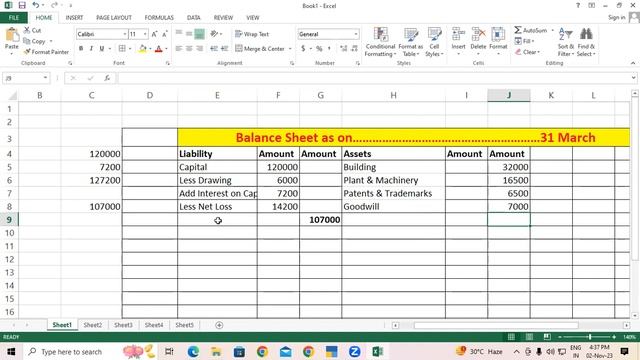Apply the red Font Color A
The height and width of the screenshot is (360, 640).
click(159, 49)
